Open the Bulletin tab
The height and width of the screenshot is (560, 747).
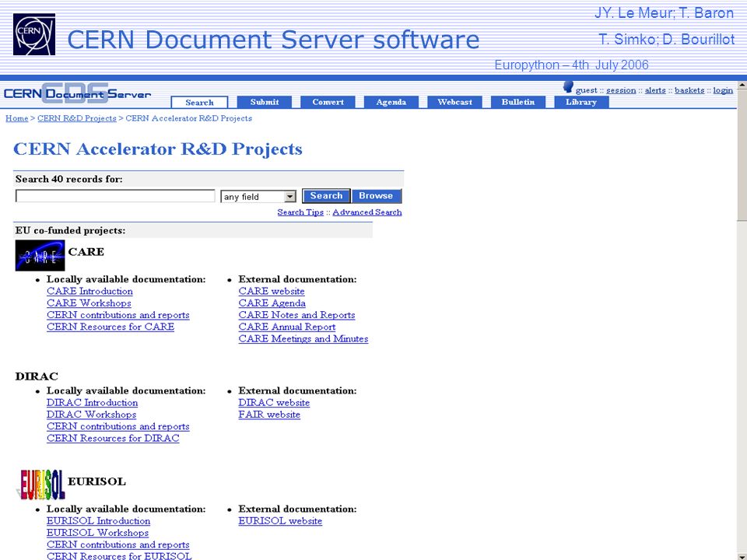coord(518,102)
